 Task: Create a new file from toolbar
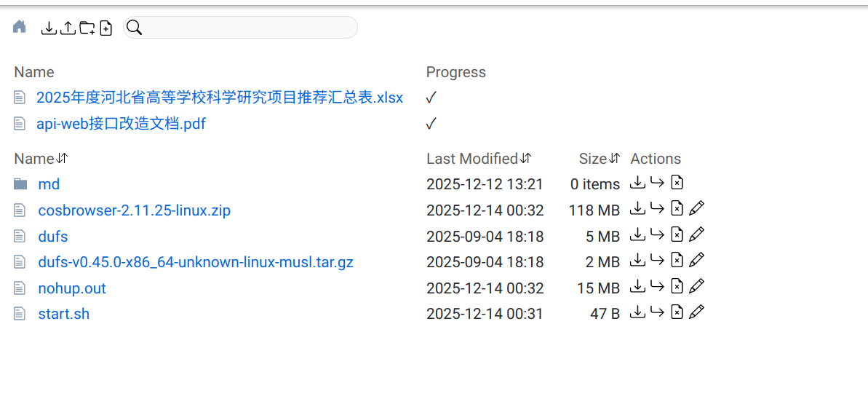pos(106,28)
